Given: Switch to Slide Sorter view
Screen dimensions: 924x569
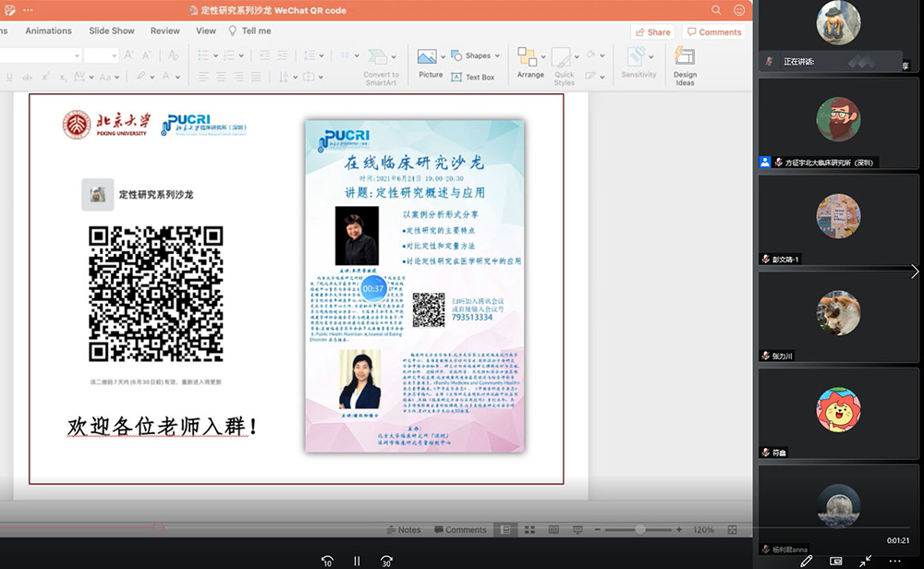Looking at the screenshot, I should (529, 529).
